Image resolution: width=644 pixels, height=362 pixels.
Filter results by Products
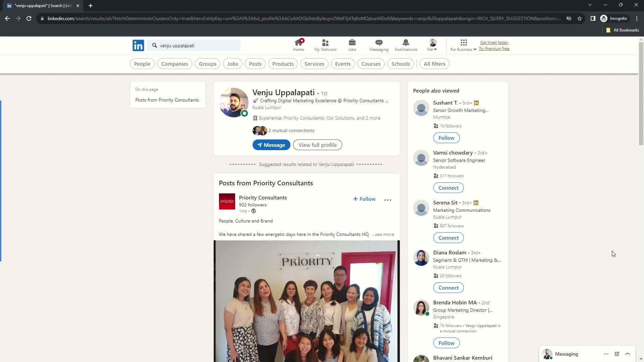click(283, 64)
